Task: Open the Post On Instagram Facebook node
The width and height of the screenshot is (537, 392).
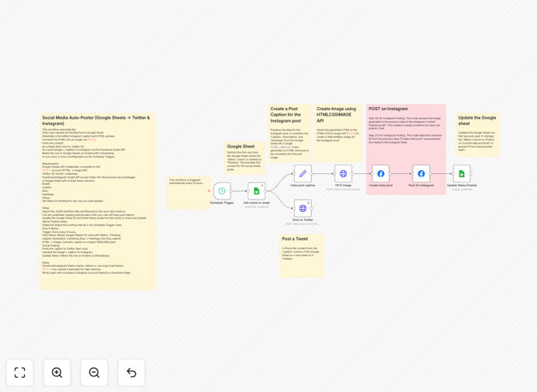Action: tap(421, 174)
